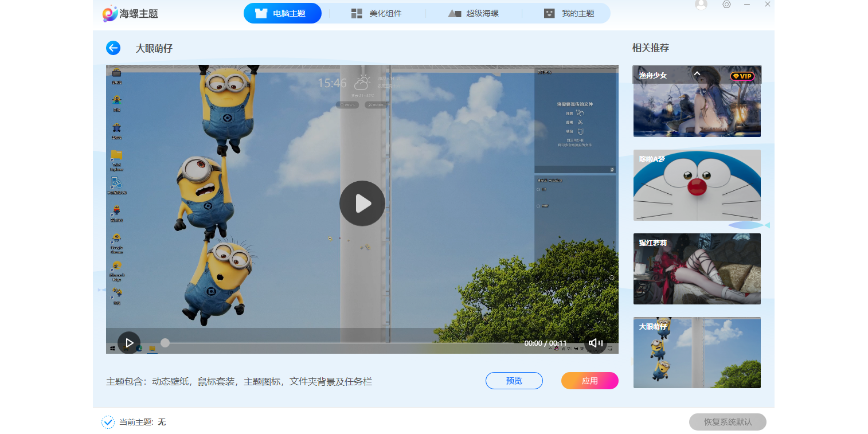Click the pause icon beside the volume control
Viewport: 868px width, 434px height.
(601, 342)
